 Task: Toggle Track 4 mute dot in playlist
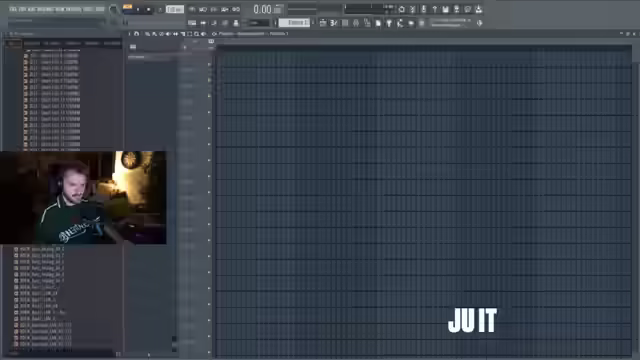pyautogui.click(x=209, y=112)
